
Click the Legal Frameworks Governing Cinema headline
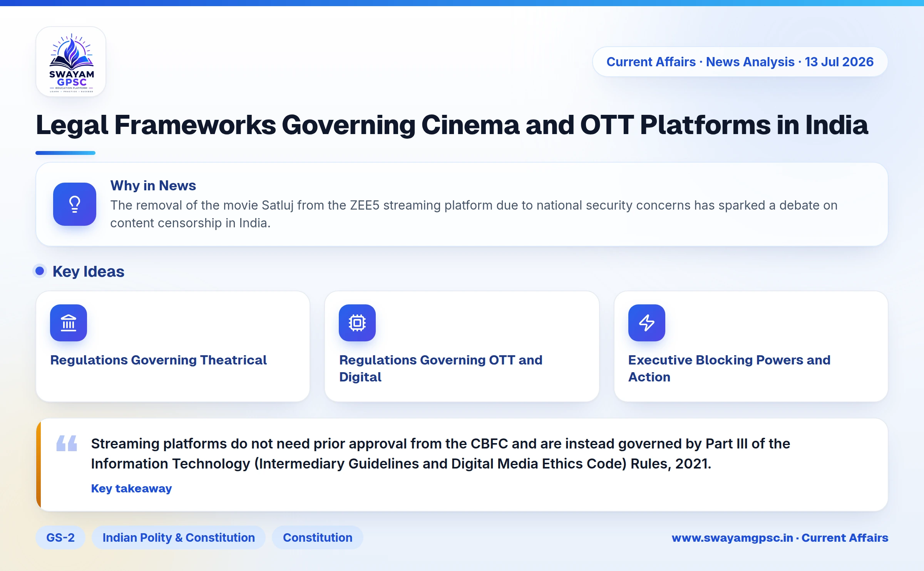click(x=452, y=125)
